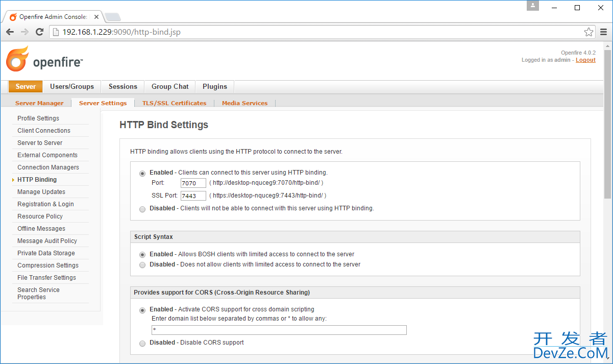Click the Logout link
This screenshot has height=364, width=613.
coord(585,60)
